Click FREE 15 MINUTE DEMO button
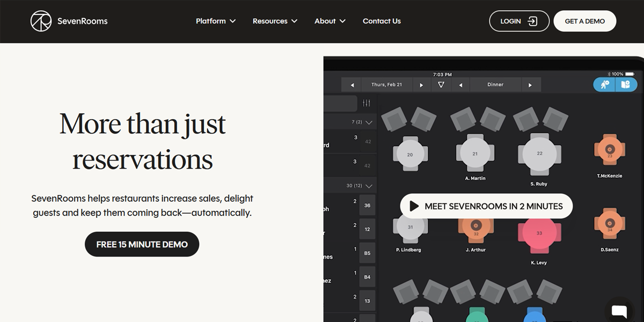This screenshot has width=644, height=322. (x=142, y=244)
